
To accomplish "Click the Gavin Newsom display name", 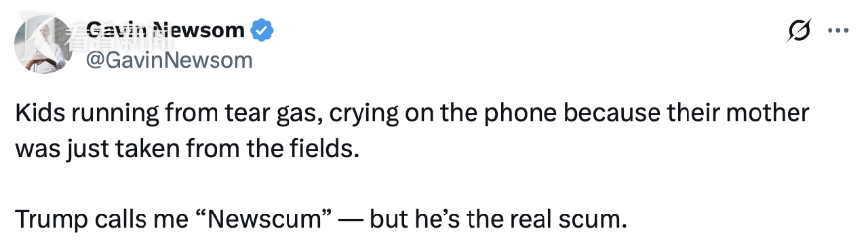I will point(166,30).
